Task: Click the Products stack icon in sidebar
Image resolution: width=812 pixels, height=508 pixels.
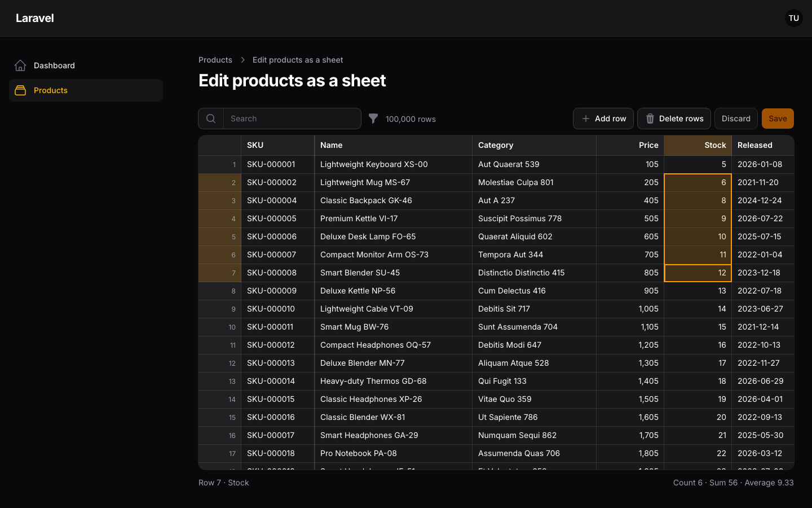Action: coord(20,90)
